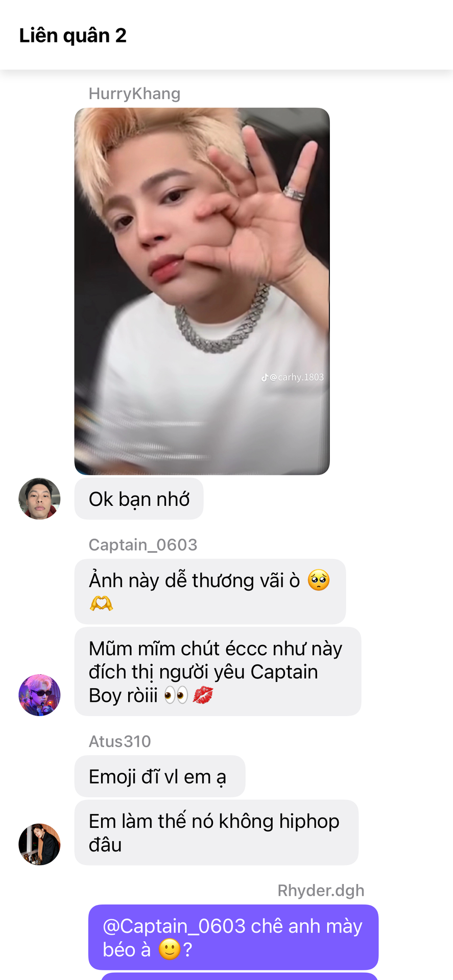This screenshot has width=453, height=980.
Task: Open the Liên quân 2 chat title
Action: pos(73,35)
